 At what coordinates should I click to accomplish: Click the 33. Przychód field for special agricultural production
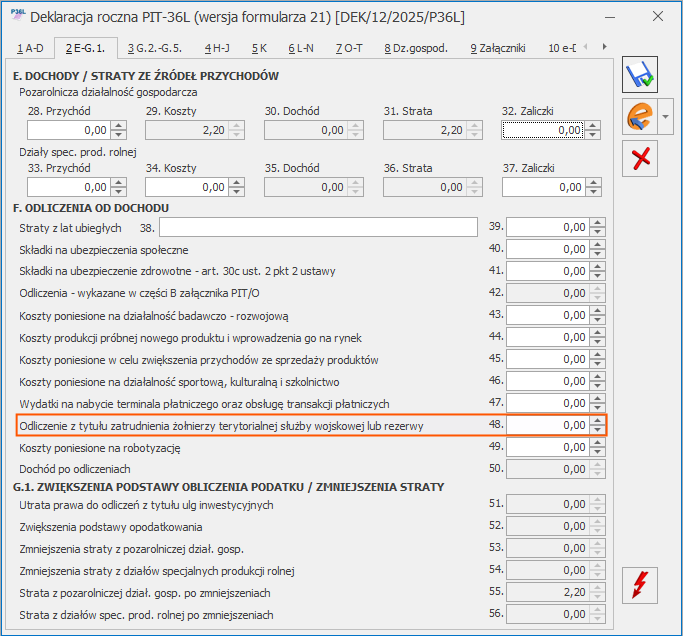click(x=69, y=187)
